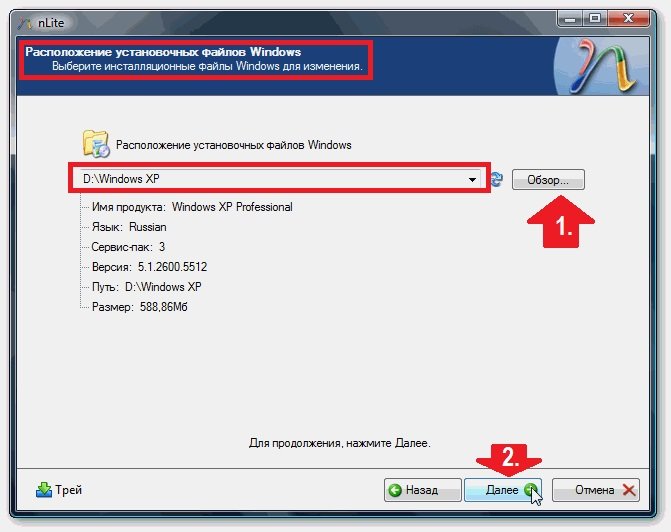
Task: Click label 'Расположение установочных файлов Windows' beside folder
Action: 234,145
